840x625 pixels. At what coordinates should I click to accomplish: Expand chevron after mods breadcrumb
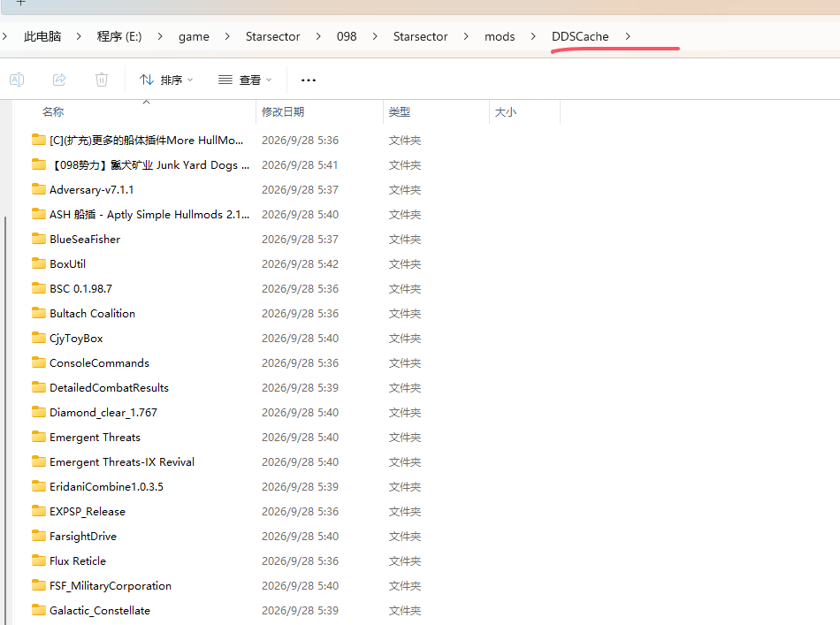(x=533, y=36)
